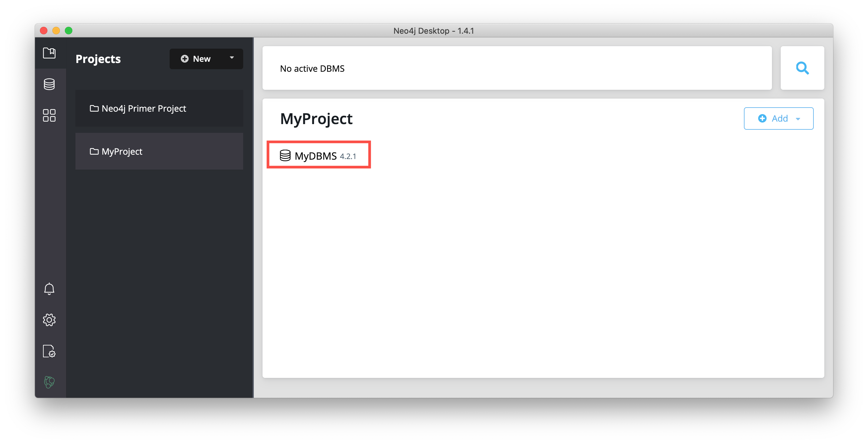Open the Graph Apps grid icon
868x444 pixels.
pyautogui.click(x=49, y=115)
